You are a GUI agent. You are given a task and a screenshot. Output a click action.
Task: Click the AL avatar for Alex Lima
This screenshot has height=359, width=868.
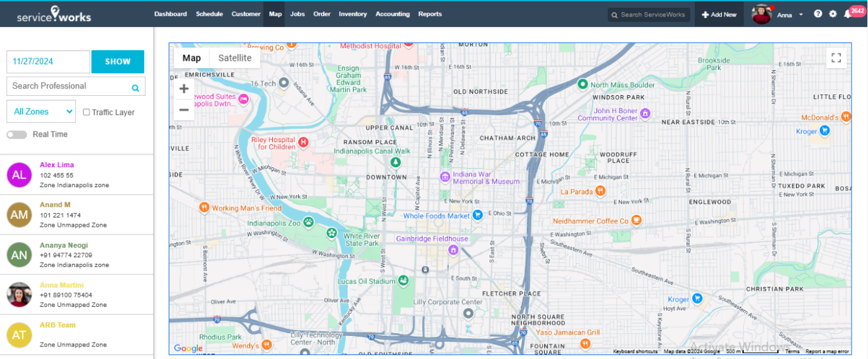click(x=19, y=175)
